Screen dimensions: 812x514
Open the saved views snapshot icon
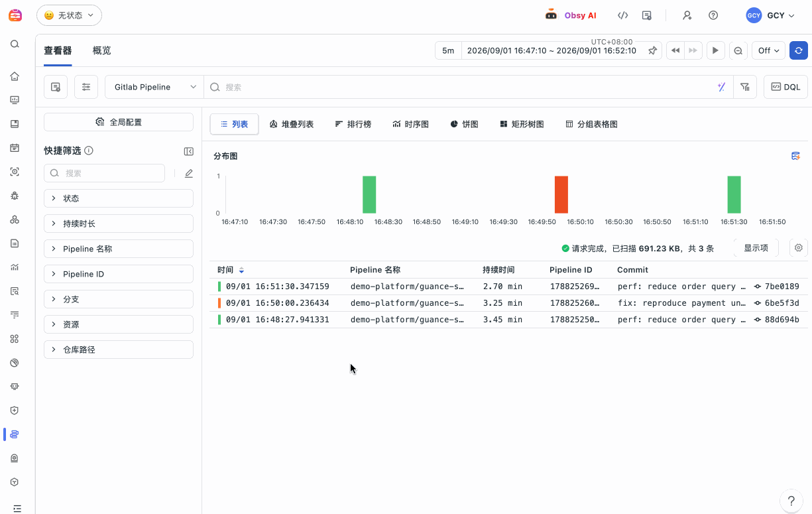[x=56, y=87]
